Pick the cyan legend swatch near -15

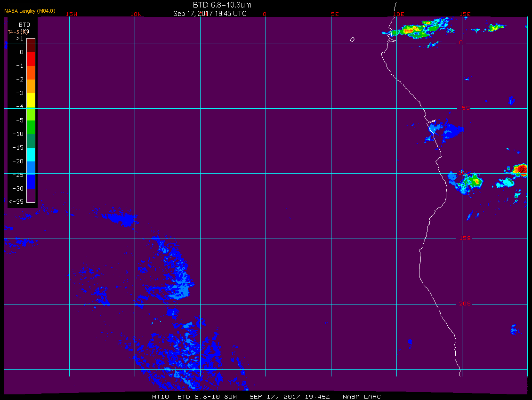(x=31, y=154)
